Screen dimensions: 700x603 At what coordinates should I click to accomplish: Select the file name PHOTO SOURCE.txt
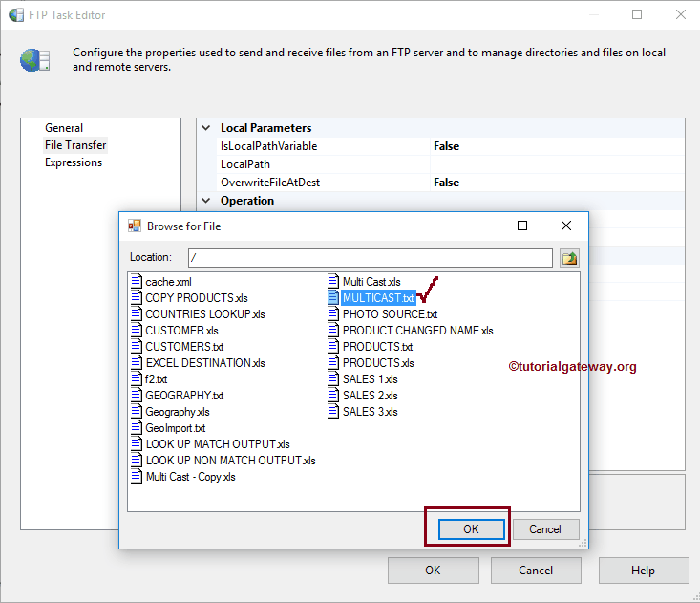tap(390, 314)
